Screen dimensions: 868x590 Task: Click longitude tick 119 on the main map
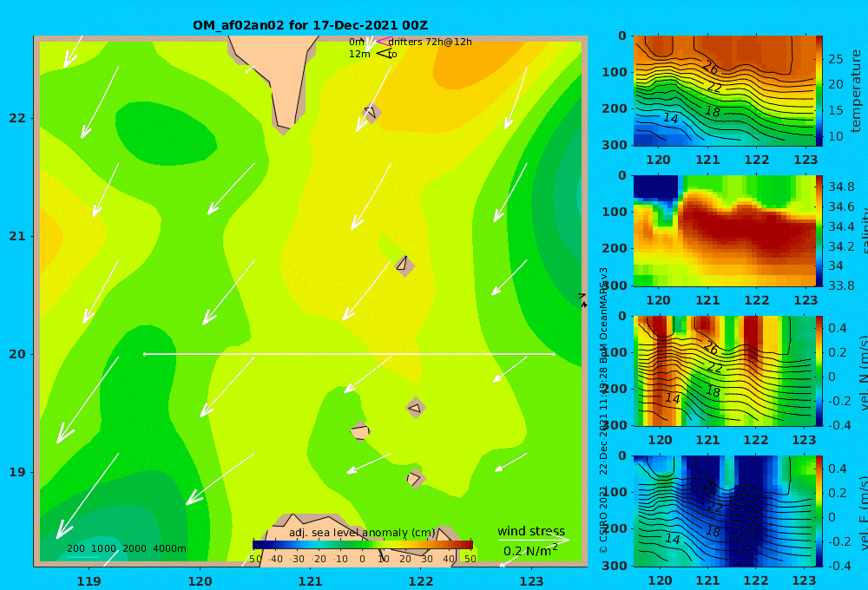(89, 581)
